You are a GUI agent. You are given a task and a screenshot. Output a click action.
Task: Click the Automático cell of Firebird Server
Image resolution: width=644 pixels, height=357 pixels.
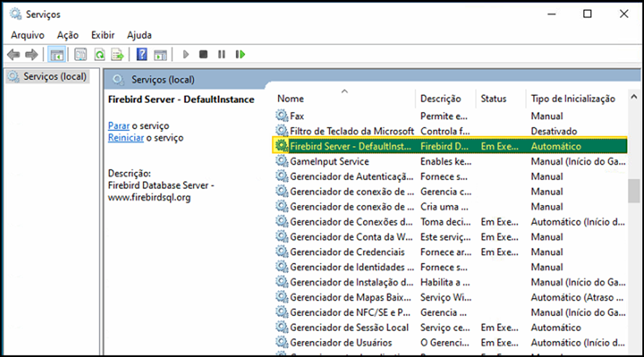point(556,146)
